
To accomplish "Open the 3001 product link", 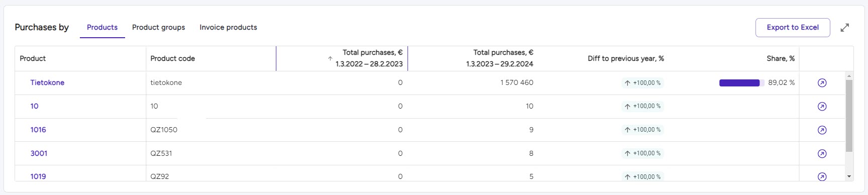I will pyautogui.click(x=39, y=154).
